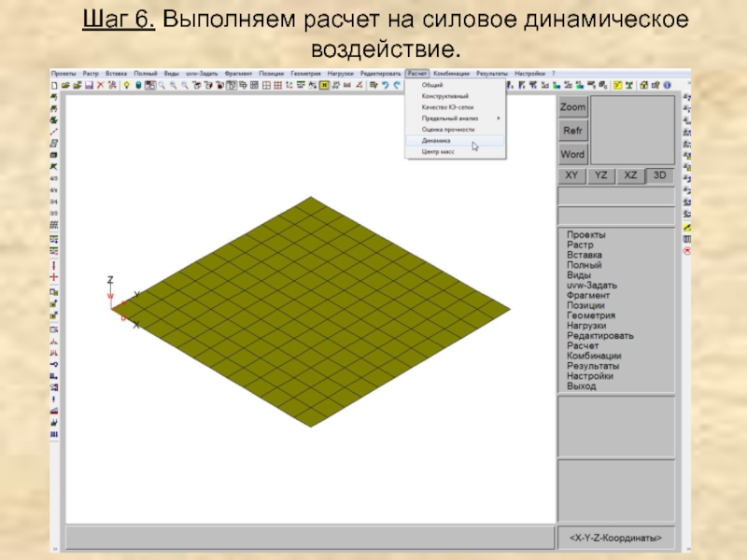Screen dimensions: 747x560
Task: Click the yellow light bulb icon
Action: (127, 85)
